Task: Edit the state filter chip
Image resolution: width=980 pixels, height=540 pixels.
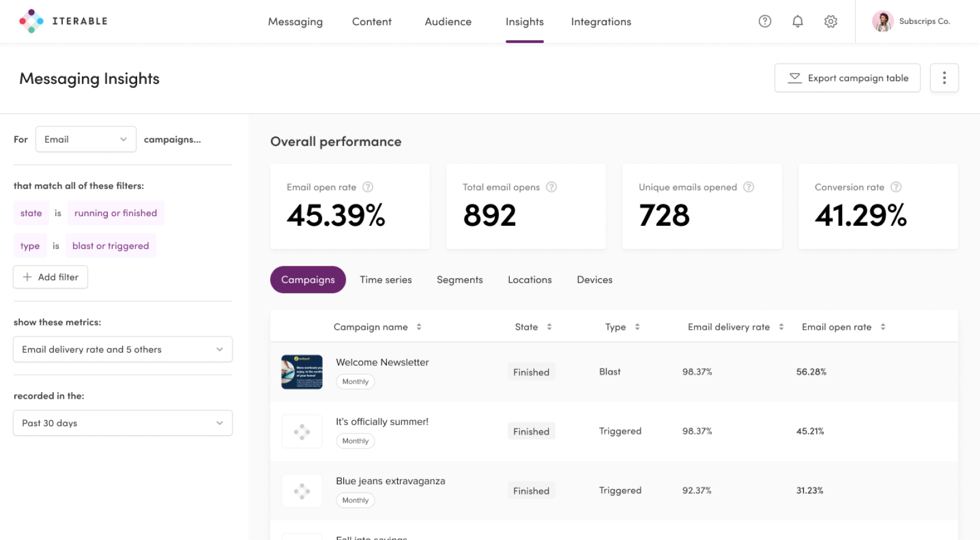Action: pos(31,213)
